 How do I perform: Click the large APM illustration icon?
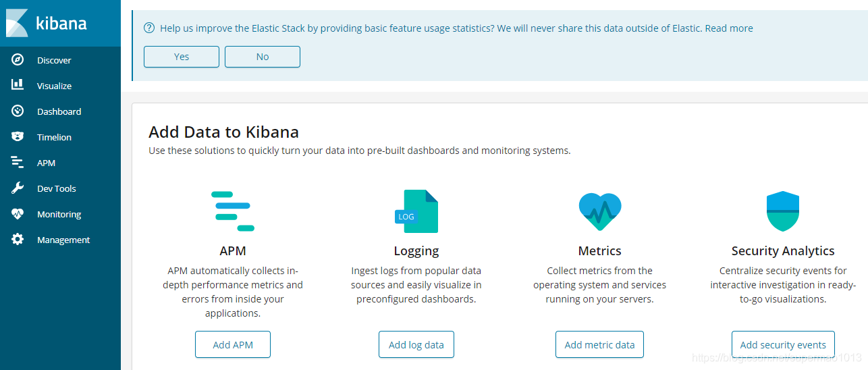(233, 211)
